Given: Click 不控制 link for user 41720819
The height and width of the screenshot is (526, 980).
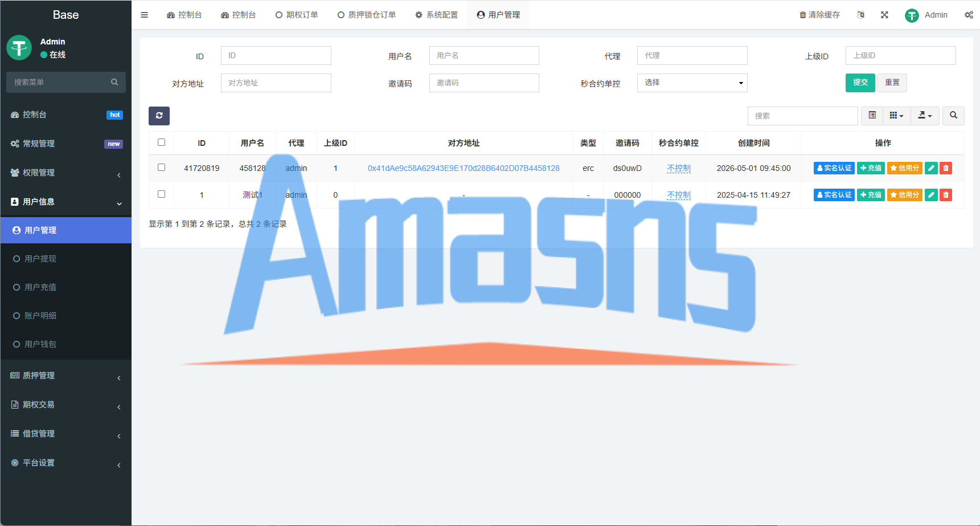Looking at the screenshot, I should [x=679, y=168].
